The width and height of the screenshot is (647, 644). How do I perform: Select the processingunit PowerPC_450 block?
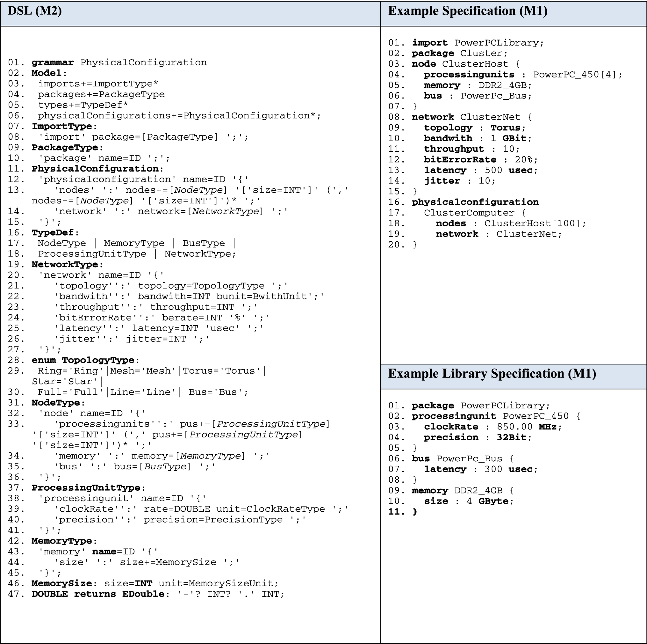click(482, 416)
